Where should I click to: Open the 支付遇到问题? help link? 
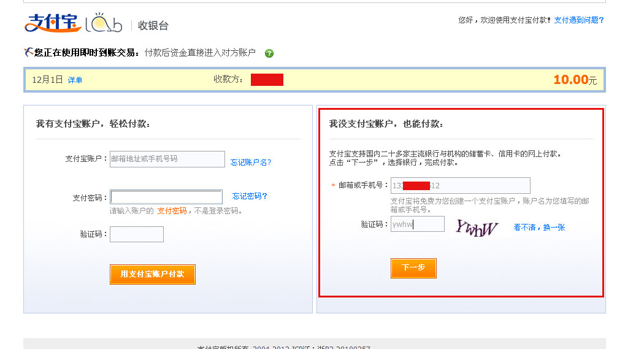point(579,20)
